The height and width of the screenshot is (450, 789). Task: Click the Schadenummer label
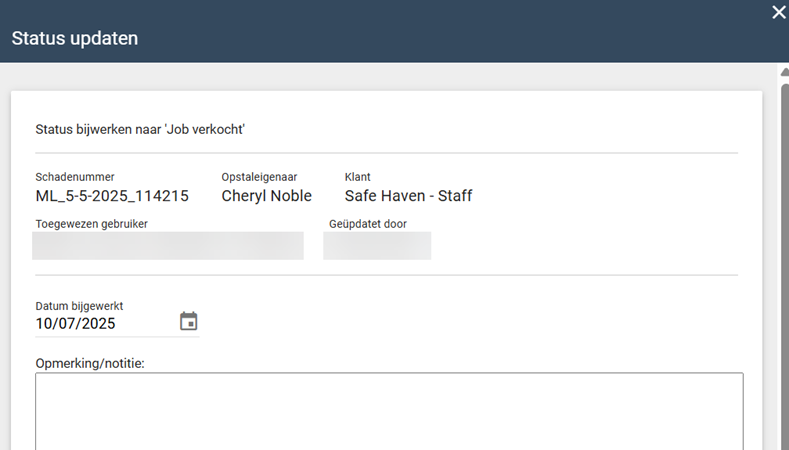(x=75, y=177)
